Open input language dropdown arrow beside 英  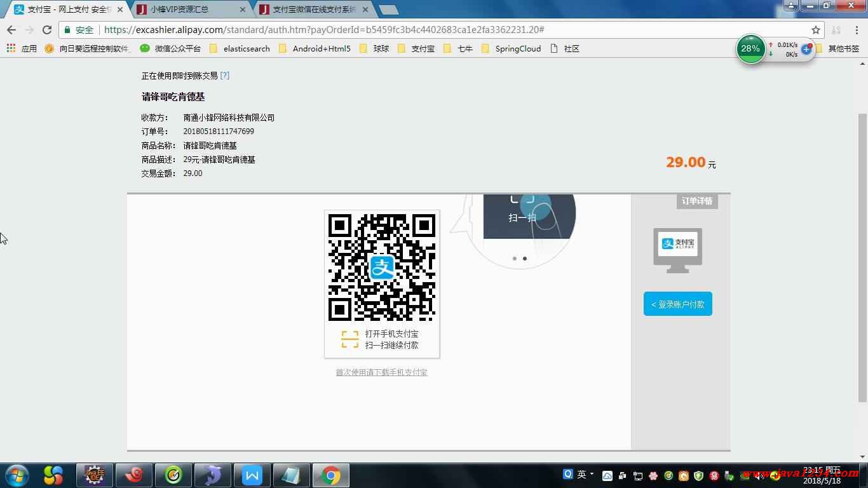(592, 474)
